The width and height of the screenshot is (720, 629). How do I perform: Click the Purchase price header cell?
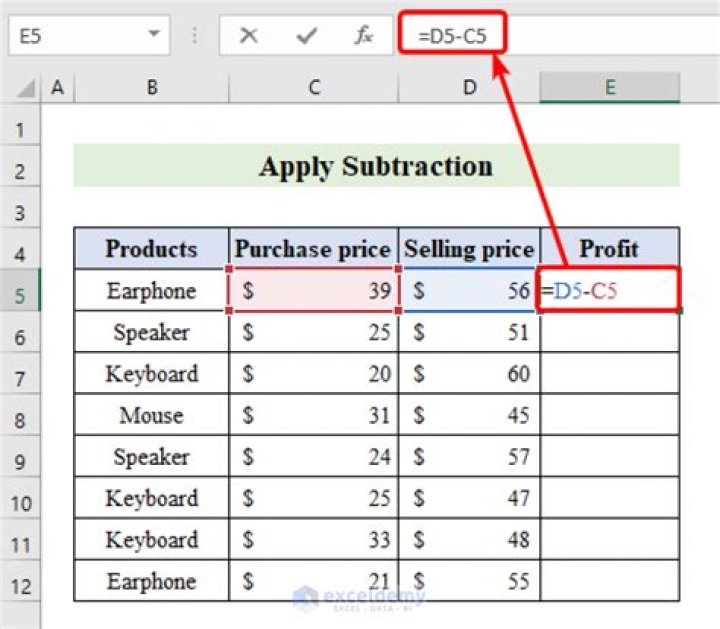pos(313,248)
